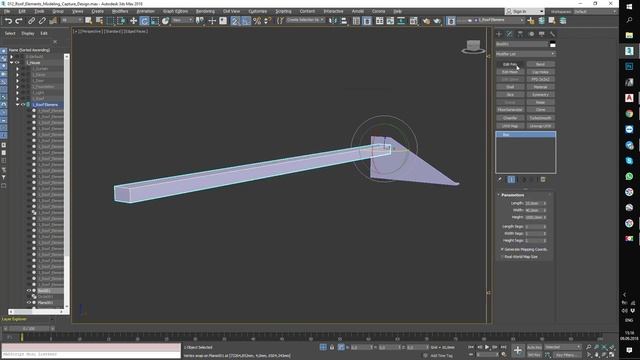Switch to the Motion command panel
Screen dimensions: 640x360
(x=531, y=34)
